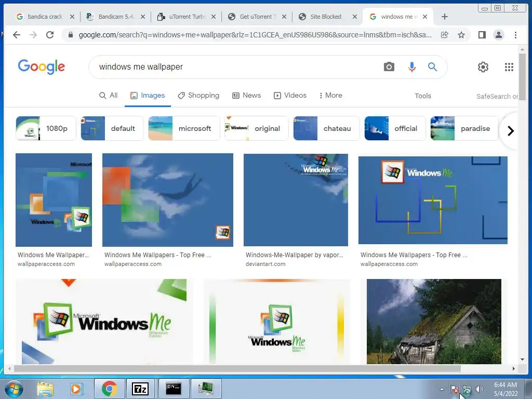The image size is (532, 399).
Task: Show more suggestion chips with the right arrow
Action: point(510,130)
